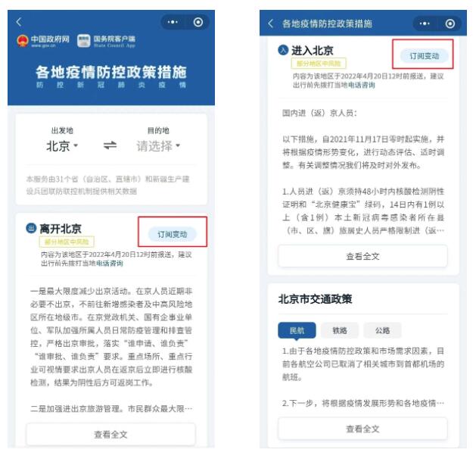Open the three-dots menu on the right screen
The image size is (476, 459).
(x=425, y=23)
